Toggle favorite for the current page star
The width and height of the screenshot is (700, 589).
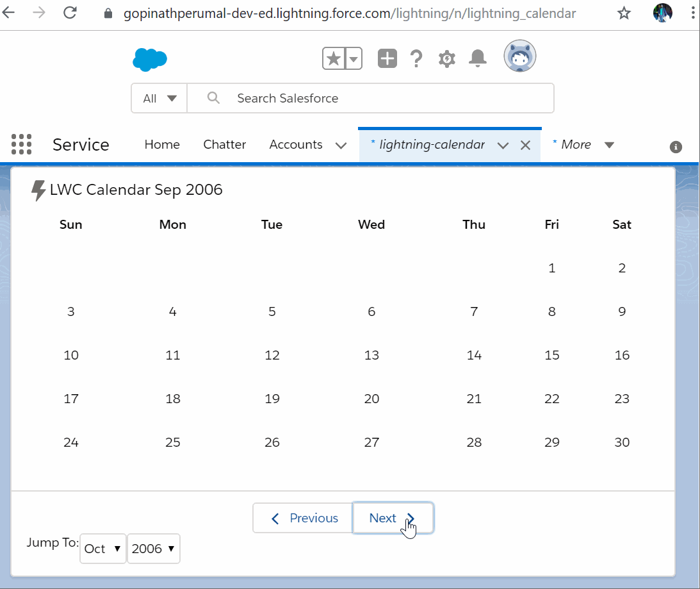click(x=332, y=58)
